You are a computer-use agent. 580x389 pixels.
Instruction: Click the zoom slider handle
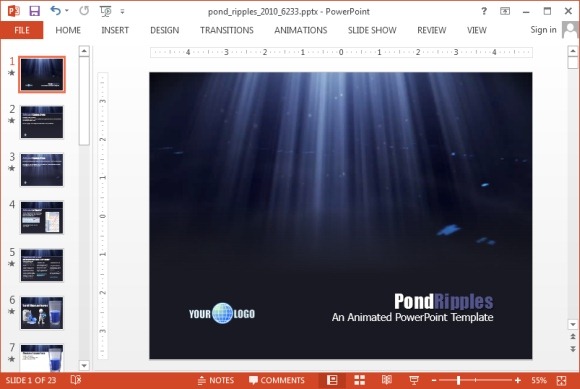tap(458, 380)
